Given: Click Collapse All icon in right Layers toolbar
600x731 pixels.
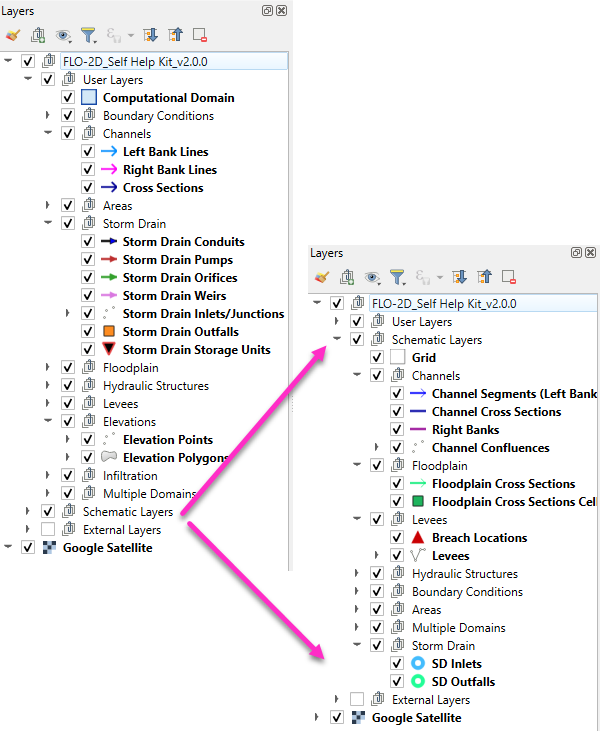Looking at the screenshot, I should [x=484, y=277].
